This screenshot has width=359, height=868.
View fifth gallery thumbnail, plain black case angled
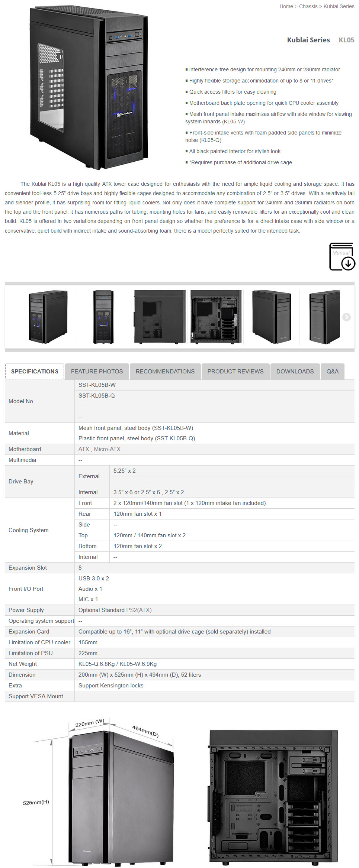272,317
